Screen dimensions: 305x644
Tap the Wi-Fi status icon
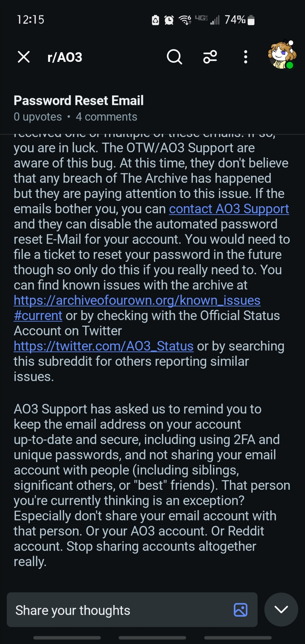click(185, 20)
